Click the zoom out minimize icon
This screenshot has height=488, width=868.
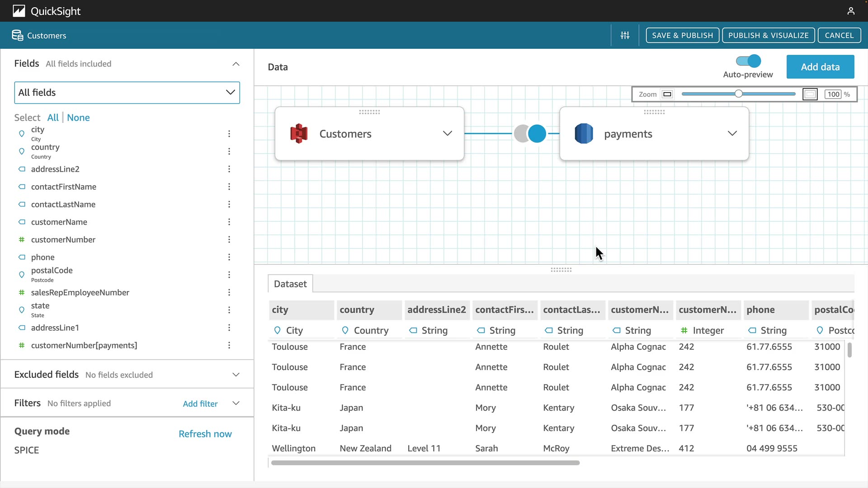667,94
